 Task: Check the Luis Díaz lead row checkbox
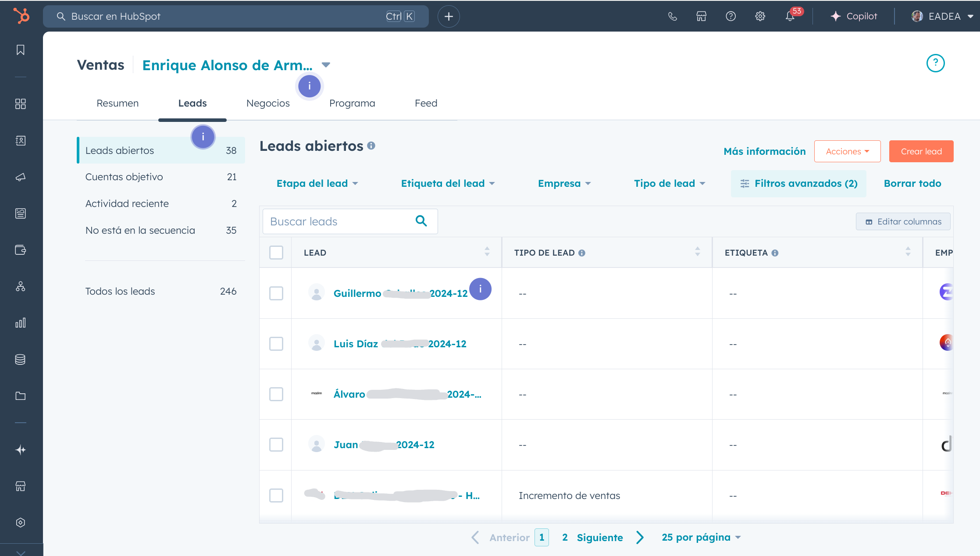click(276, 344)
